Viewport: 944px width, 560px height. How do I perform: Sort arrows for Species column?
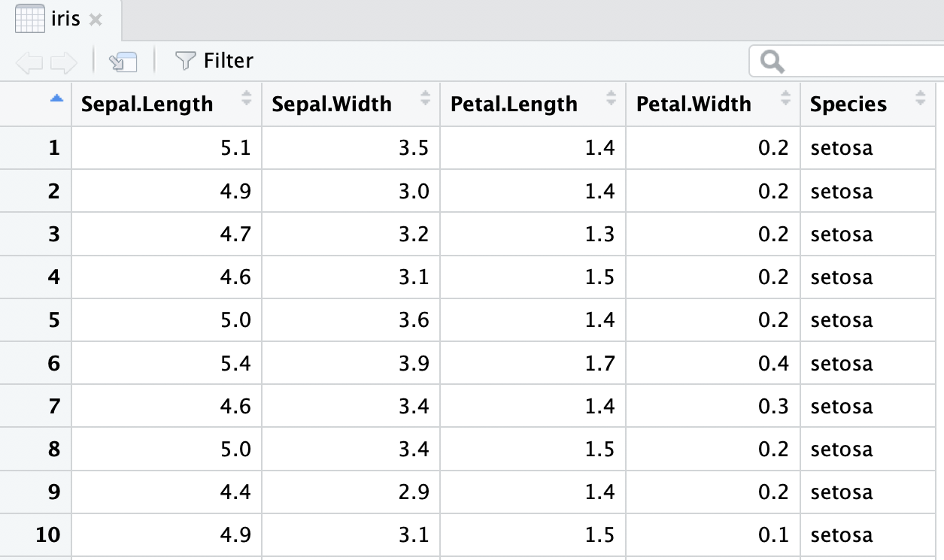pyautogui.click(x=920, y=98)
